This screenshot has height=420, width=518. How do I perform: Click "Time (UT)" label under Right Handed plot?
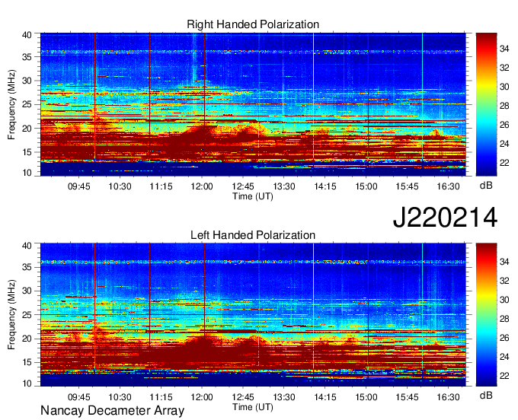pos(253,196)
